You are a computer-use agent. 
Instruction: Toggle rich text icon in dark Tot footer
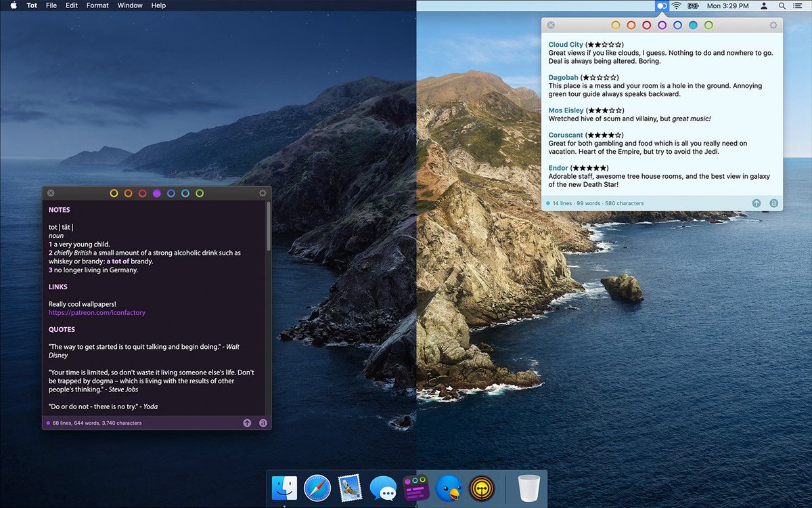263,423
